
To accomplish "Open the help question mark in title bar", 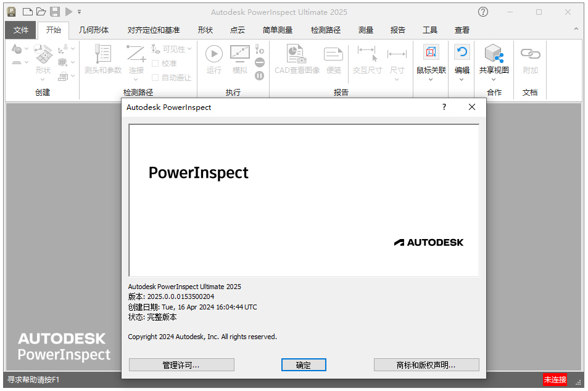I will 483,12.
